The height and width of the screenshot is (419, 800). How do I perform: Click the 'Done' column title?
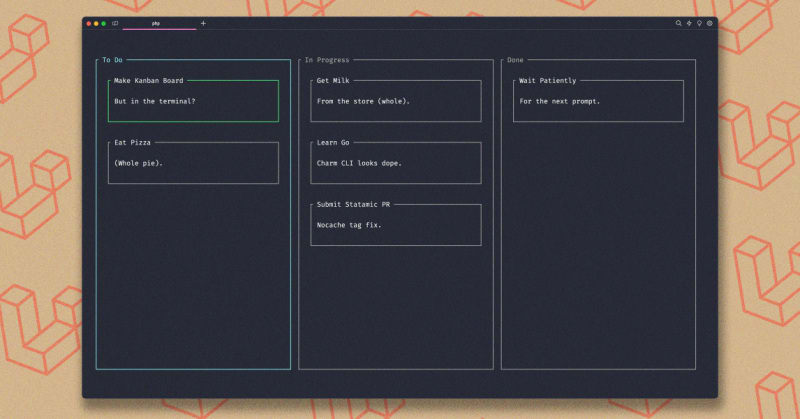(515, 60)
